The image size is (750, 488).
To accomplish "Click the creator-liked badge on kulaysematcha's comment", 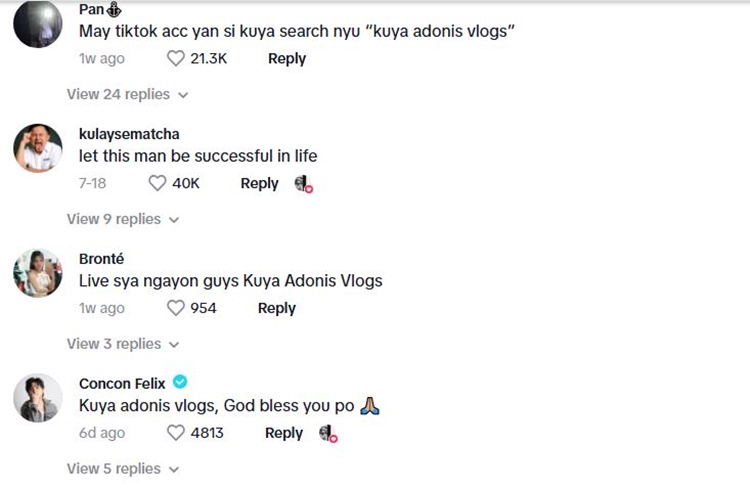I will (304, 184).
